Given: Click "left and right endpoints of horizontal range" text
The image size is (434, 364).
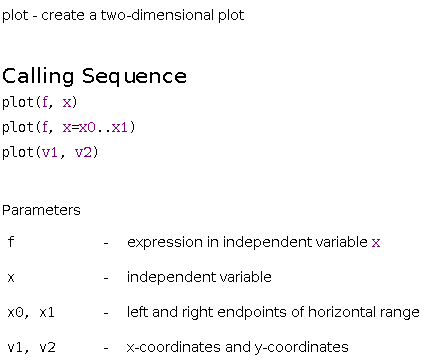Looking at the screenshot, I should (273, 313).
